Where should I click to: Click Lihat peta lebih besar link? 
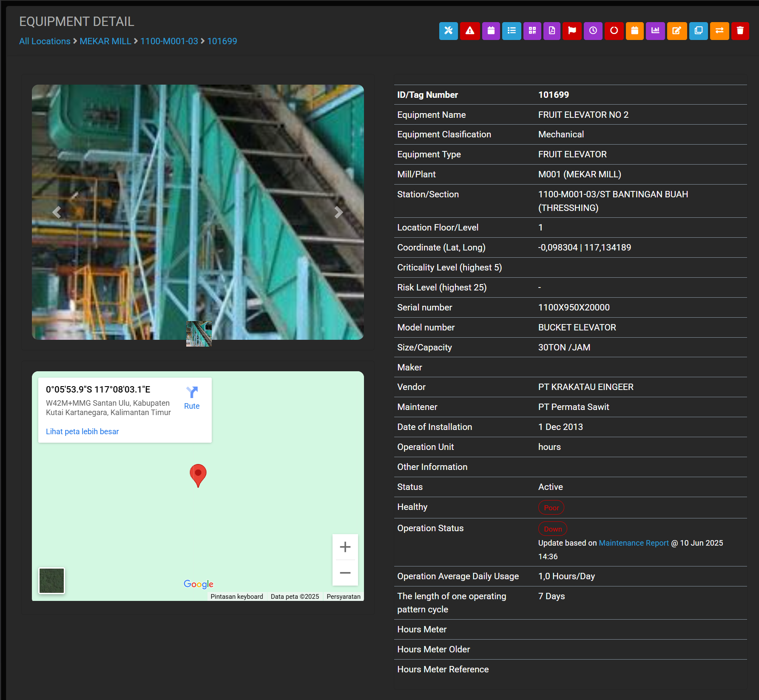(x=82, y=432)
